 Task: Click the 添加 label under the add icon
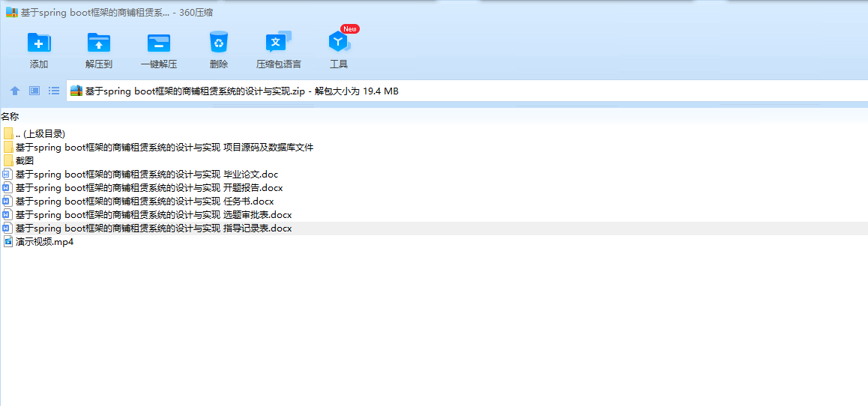coord(39,64)
